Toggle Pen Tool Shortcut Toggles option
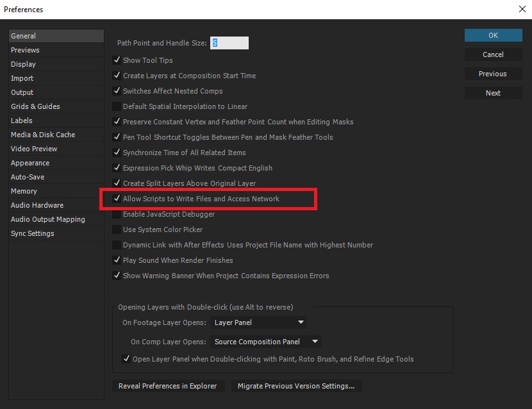 (x=117, y=137)
